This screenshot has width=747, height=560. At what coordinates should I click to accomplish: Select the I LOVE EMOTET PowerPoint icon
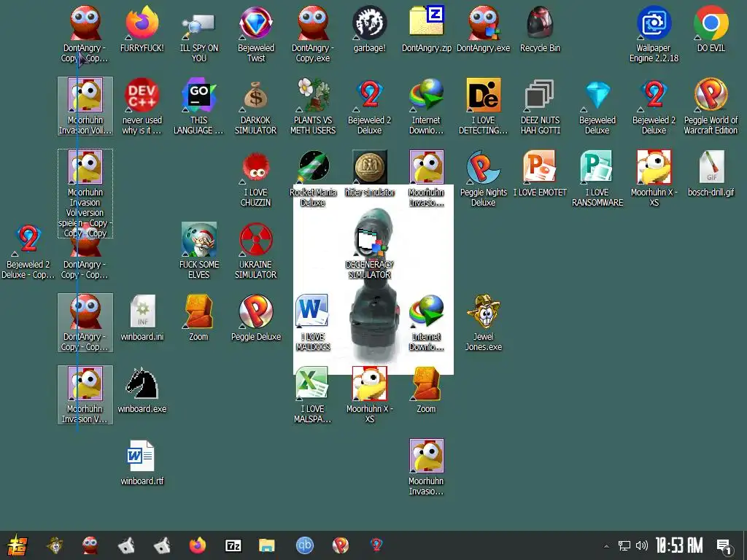pos(540,174)
